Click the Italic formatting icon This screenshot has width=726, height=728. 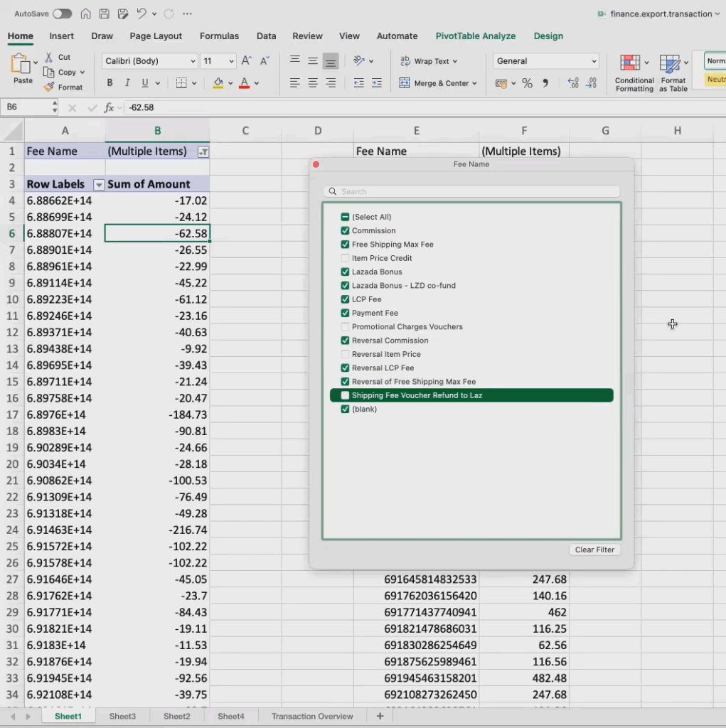(128, 83)
